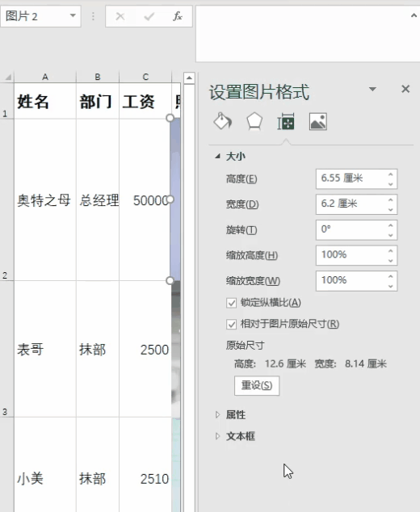Decrease 缩放宽度 with the down spinner
This screenshot has height=512, width=420.
[391, 286]
